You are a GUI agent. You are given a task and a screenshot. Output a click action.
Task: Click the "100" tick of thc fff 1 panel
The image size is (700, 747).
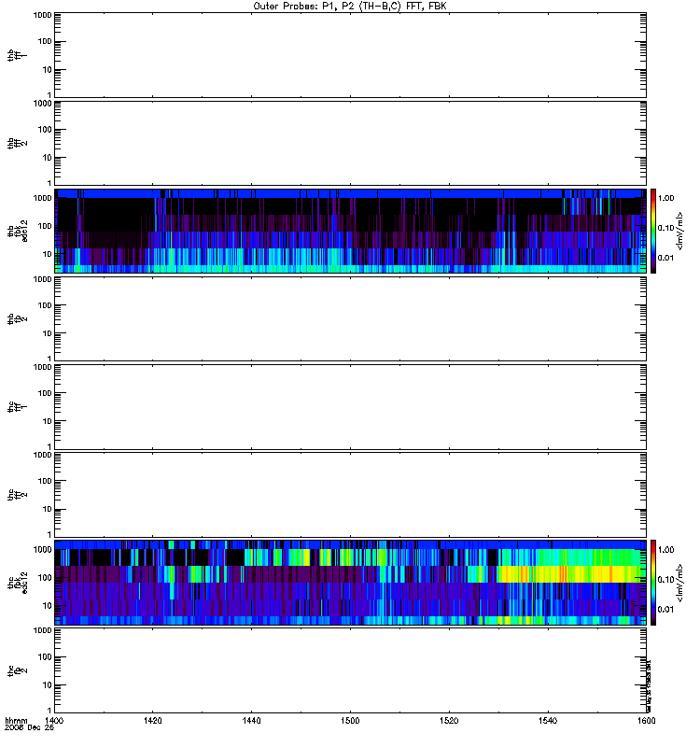point(45,393)
